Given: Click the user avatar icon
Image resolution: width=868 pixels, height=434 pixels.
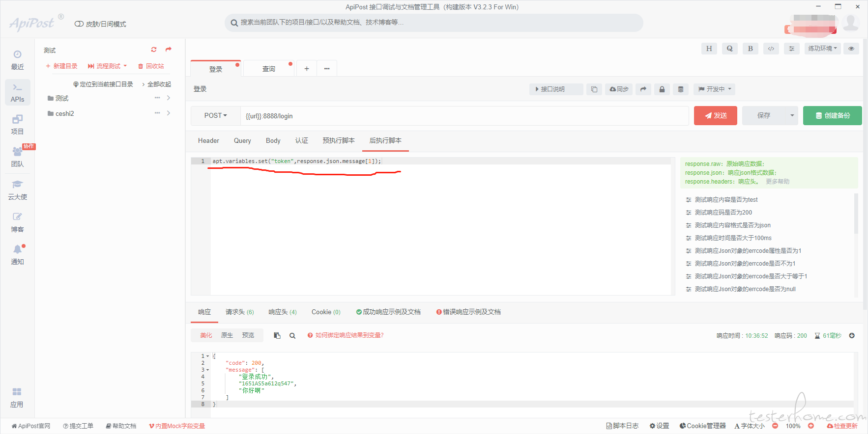Looking at the screenshot, I should (x=851, y=23).
